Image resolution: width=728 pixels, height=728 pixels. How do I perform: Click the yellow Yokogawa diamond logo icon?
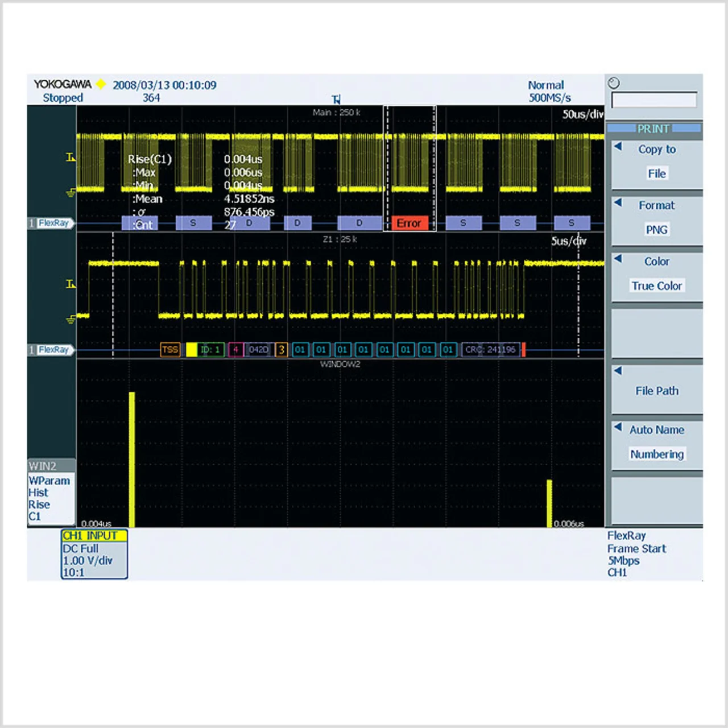[x=101, y=85]
